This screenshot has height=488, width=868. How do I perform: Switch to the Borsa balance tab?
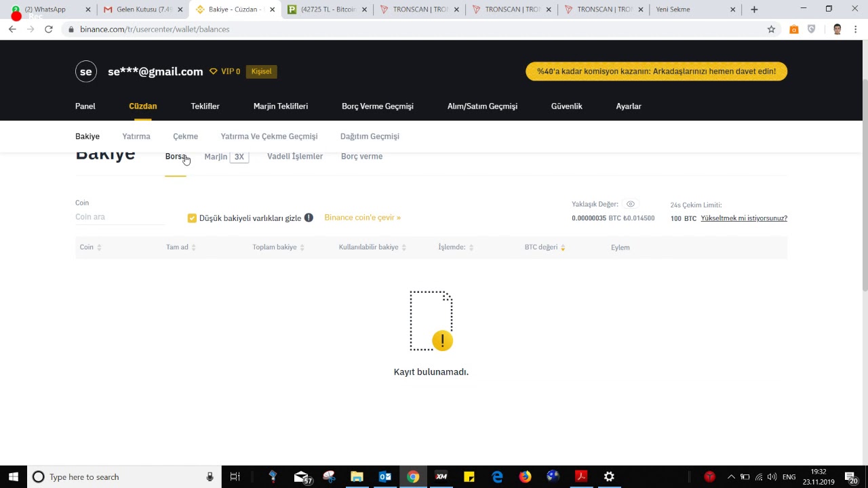(x=176, y=157)
